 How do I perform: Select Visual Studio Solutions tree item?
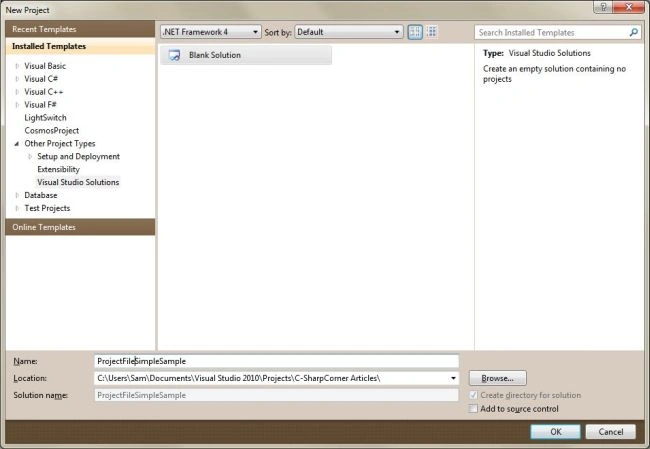coord(78,182)
